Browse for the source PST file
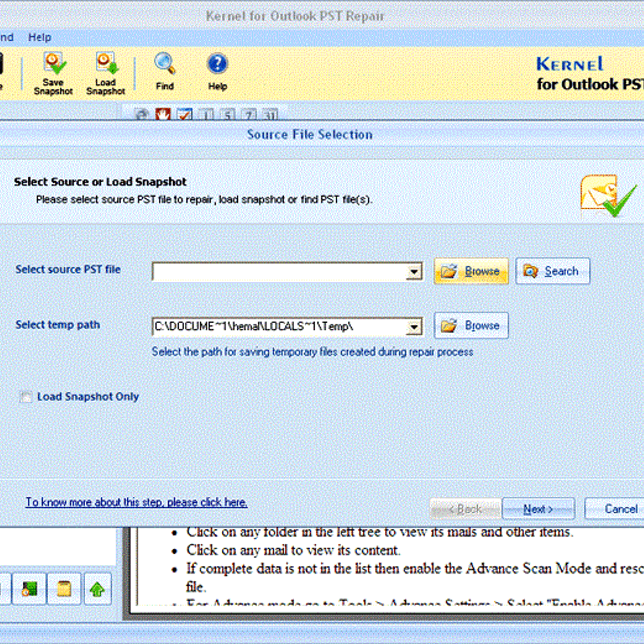This screenshot has width=644, height=644. coord(471,271)
